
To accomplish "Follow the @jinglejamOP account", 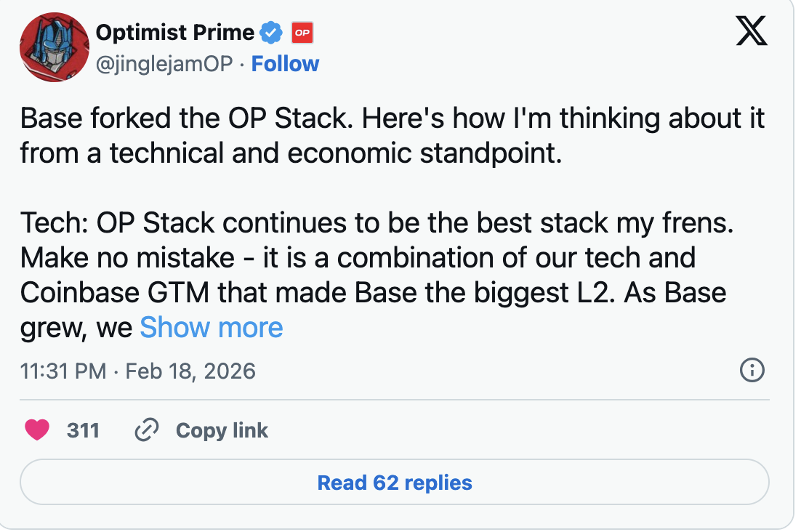I will pos(285,64).
